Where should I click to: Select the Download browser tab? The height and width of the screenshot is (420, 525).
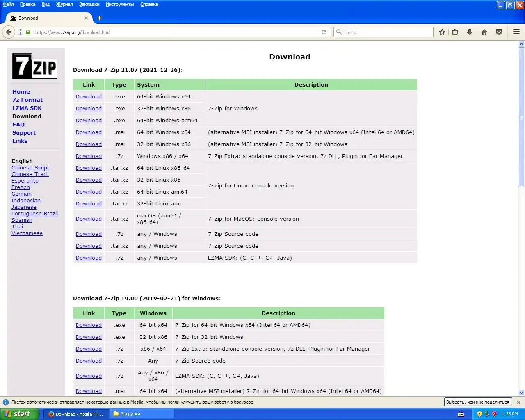click(x=49, y=18)
